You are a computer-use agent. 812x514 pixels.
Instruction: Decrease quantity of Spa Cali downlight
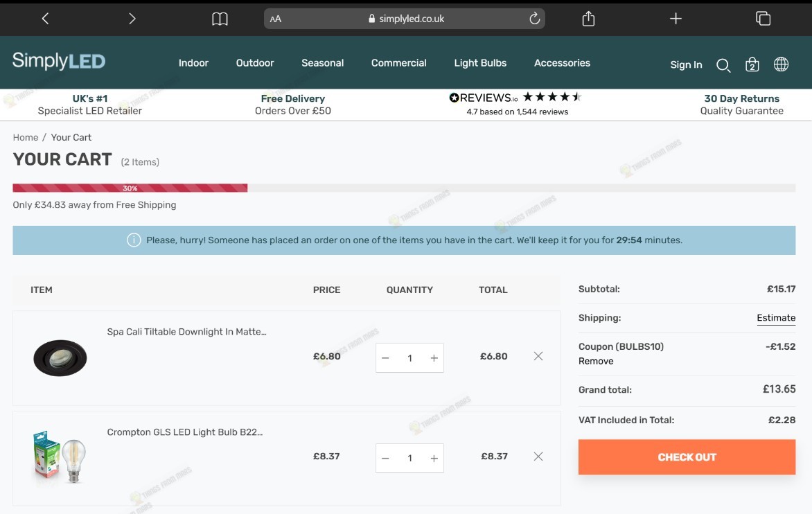[385, 357]
